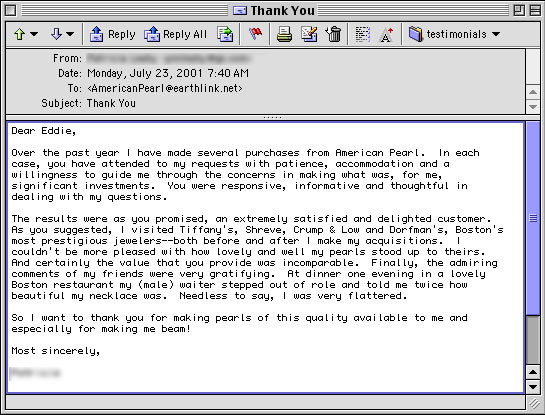Click message body scrollbar thumb
This screenshot has height=415, width=545.
click(x=533, y=219)
